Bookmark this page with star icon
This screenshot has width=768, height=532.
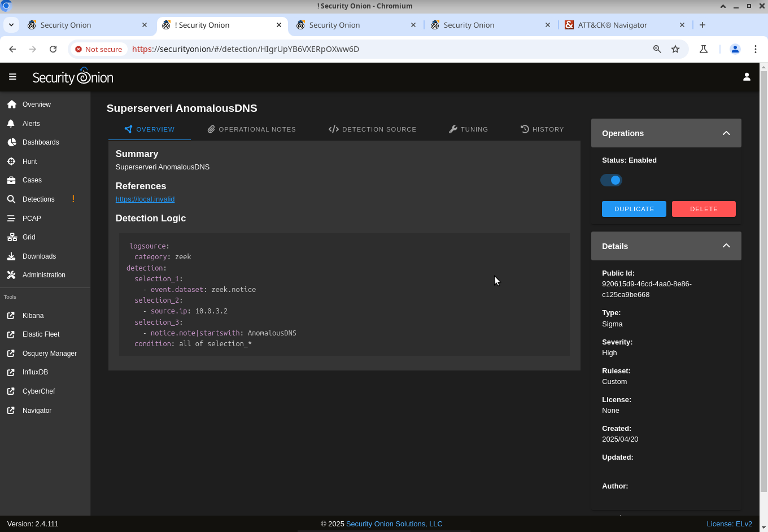coord(675,49)
